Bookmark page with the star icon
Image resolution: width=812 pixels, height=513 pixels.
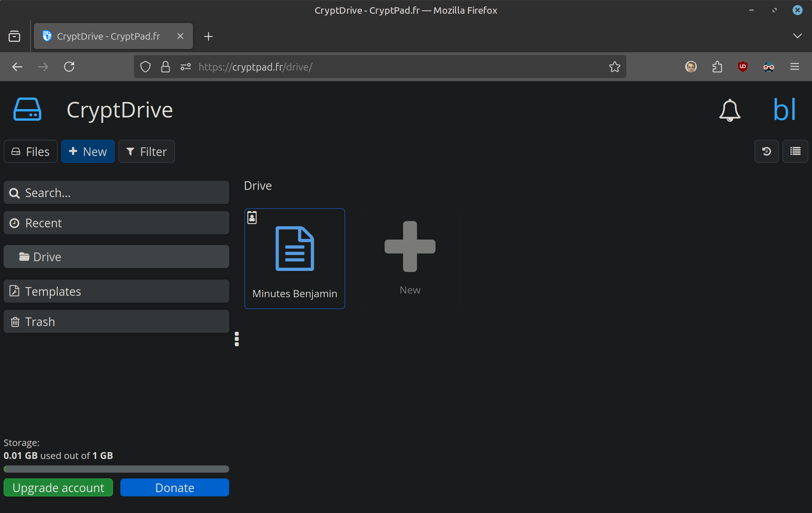tap(614, 67)
